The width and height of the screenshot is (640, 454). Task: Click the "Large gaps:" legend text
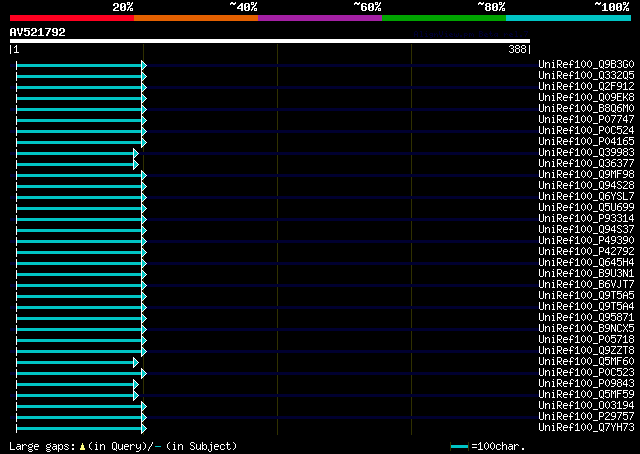[x=42, y=447]
